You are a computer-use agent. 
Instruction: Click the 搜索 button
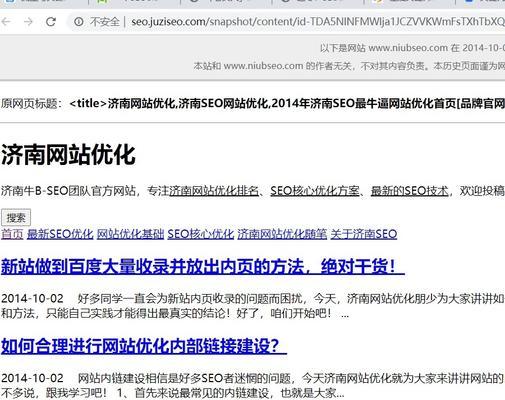(16, 218)
